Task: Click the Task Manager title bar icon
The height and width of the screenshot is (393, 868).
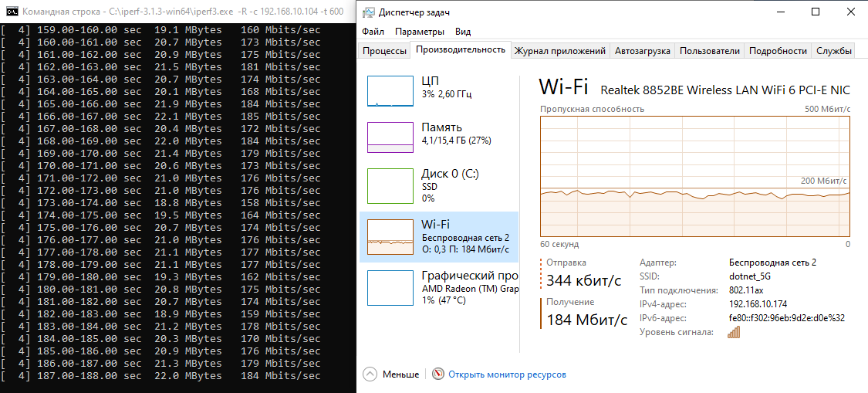Action: tap(367, 12)
